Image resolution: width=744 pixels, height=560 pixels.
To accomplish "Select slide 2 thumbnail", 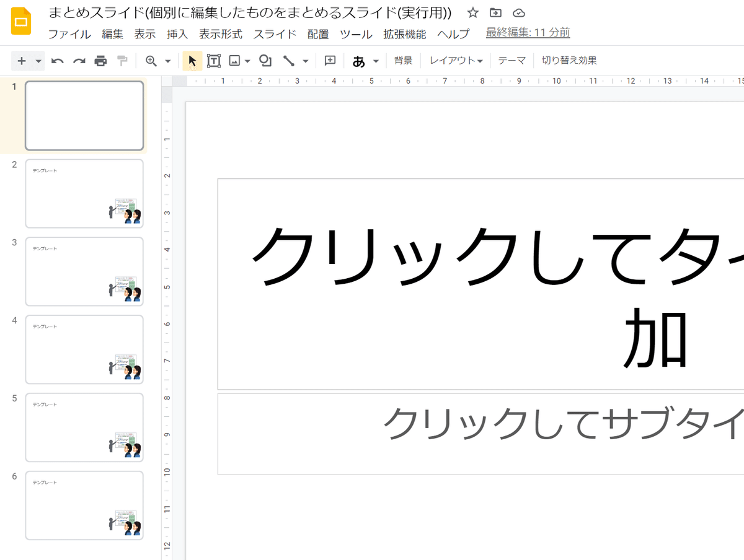I will click(x=84, y=194).
